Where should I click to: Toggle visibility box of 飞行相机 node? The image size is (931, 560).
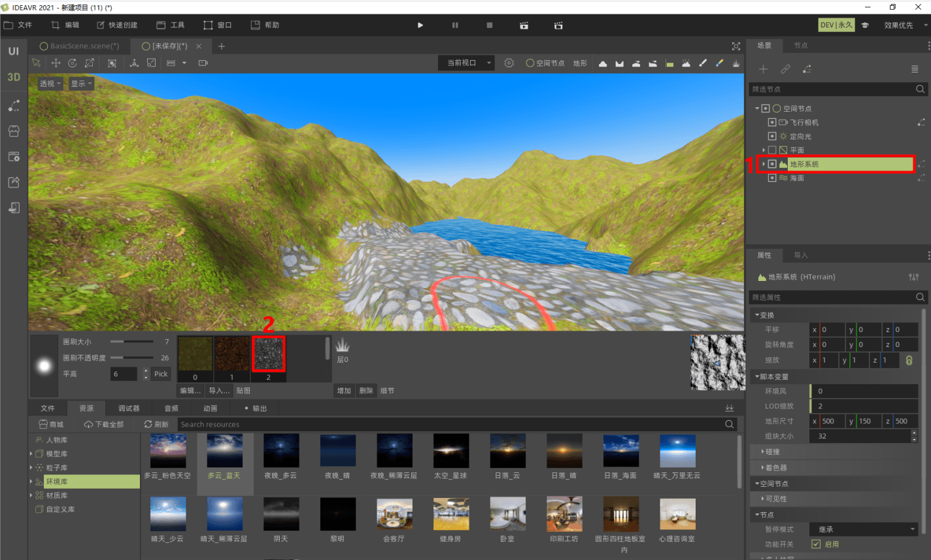click(771, 122)
